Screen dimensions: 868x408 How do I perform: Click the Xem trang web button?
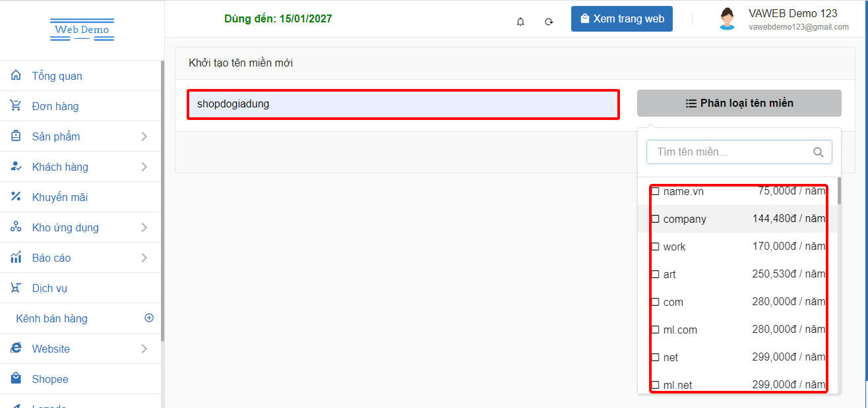pyautogui.click(x=621, y=19)
